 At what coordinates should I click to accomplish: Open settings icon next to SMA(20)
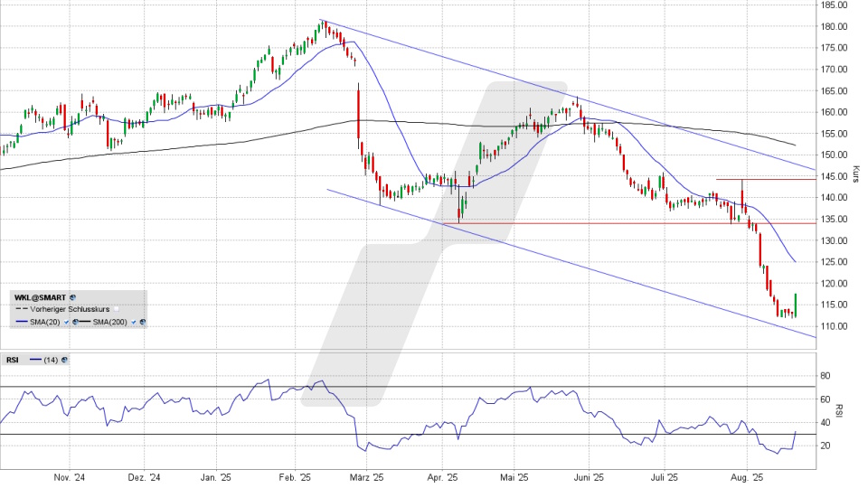pos(75,322)
